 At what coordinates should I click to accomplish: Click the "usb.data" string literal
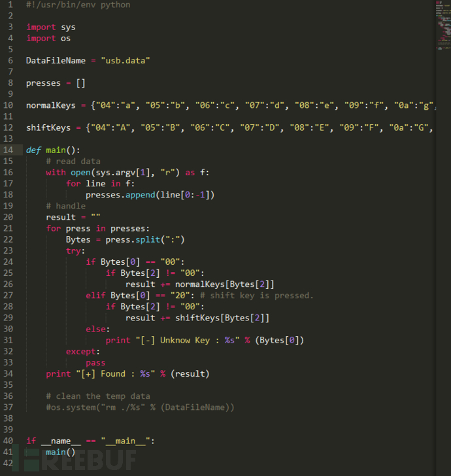[125, 61]
